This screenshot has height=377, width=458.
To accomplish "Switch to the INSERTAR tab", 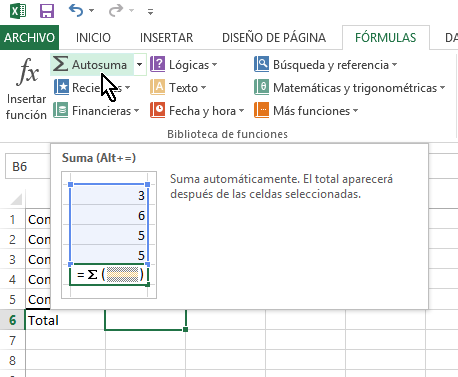I will [x=166, y=37].
